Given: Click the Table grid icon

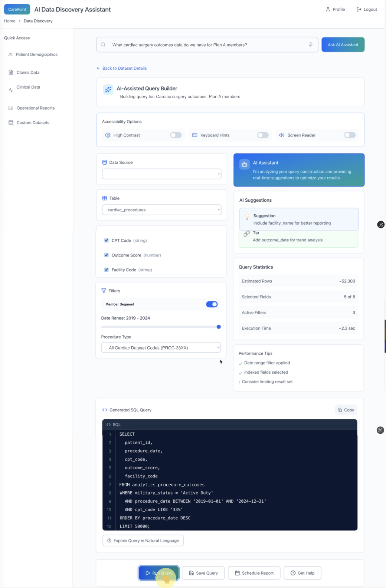Looking at the screenshot, I should tap(105, 198).
